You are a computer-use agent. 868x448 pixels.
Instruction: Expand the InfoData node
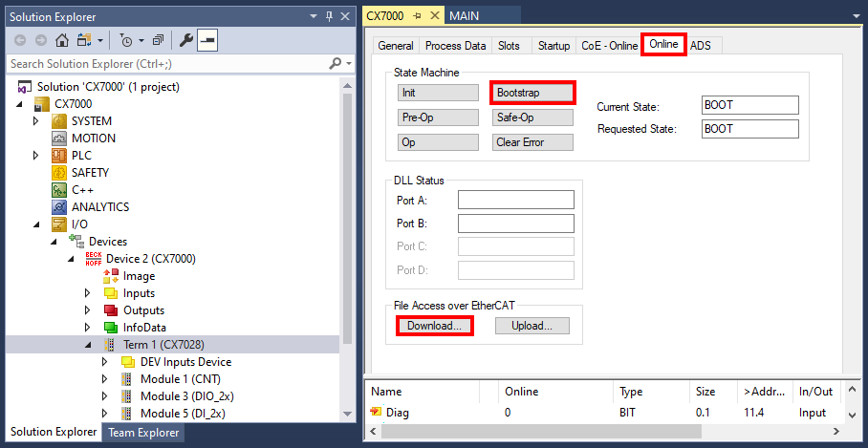tap(88, 328)
